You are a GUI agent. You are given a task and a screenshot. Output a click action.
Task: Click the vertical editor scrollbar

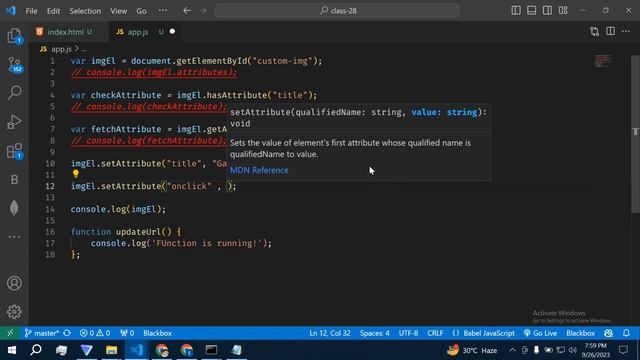pos(635,135)
